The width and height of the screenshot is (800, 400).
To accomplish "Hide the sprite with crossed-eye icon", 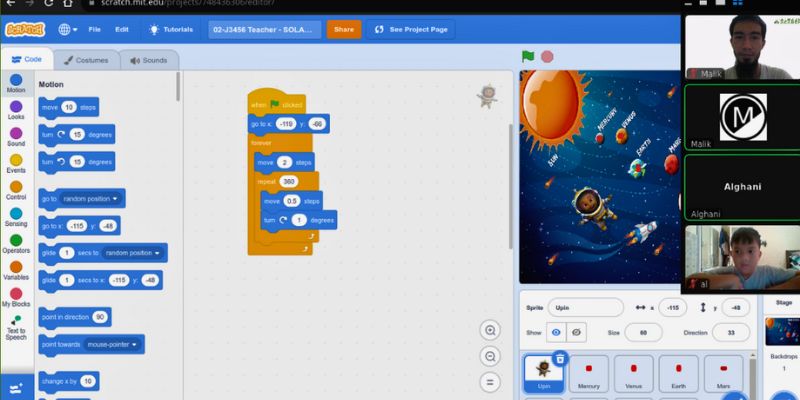I will 577,333.
